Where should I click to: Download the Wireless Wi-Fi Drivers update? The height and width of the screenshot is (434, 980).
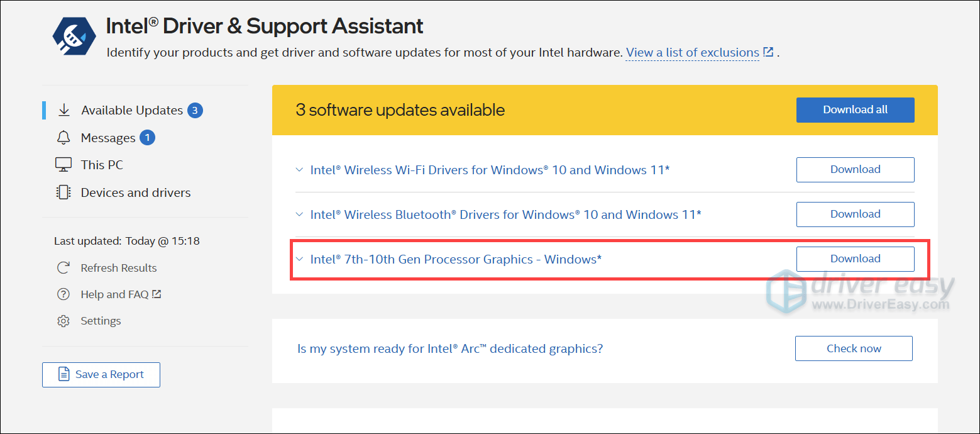855,170
